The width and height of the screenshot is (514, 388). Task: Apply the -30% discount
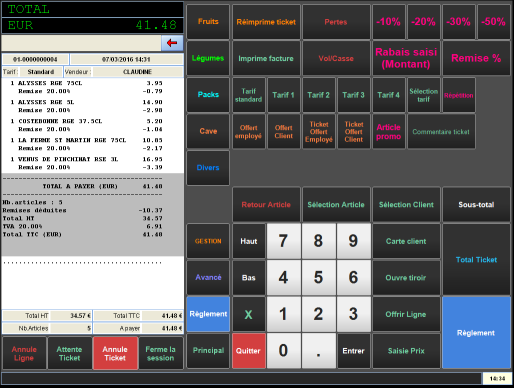459,22
